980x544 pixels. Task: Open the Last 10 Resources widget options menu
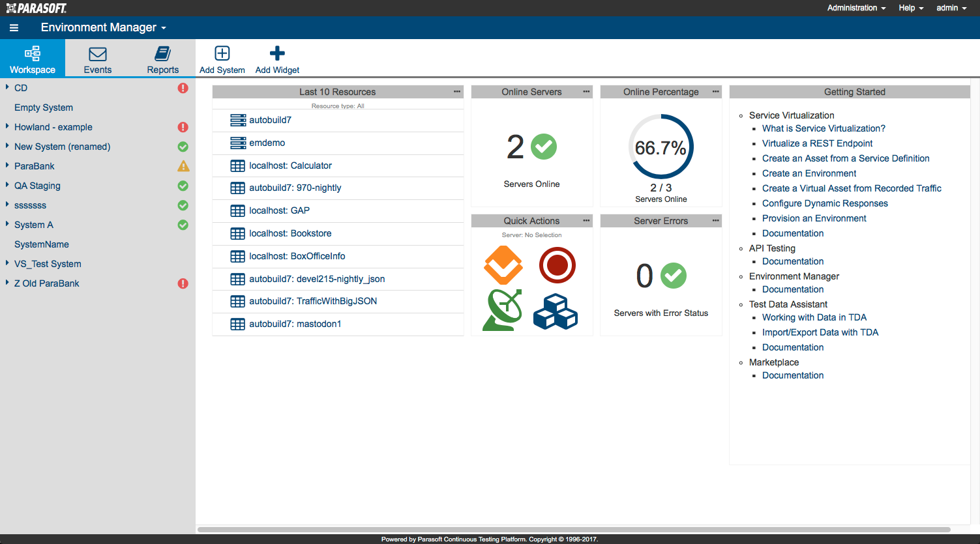(457, 92)
